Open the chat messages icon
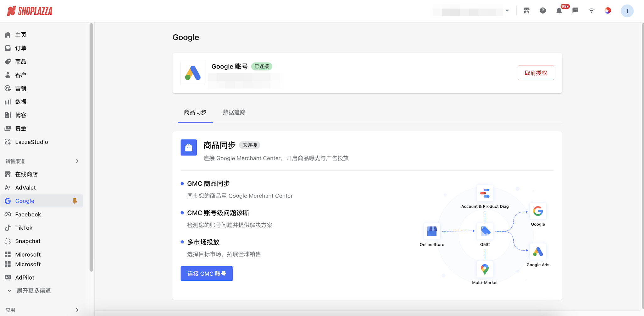 (575, 11)
